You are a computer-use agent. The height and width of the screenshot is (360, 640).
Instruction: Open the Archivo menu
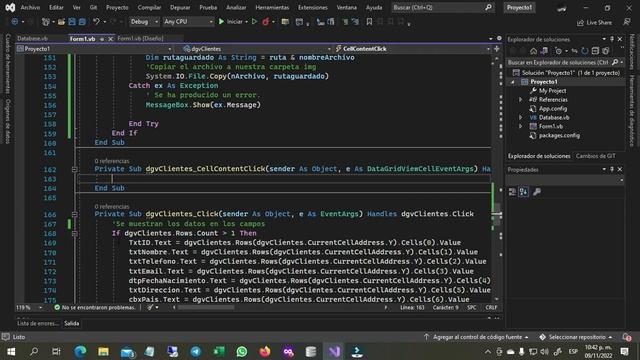click(x=30, y=7)
